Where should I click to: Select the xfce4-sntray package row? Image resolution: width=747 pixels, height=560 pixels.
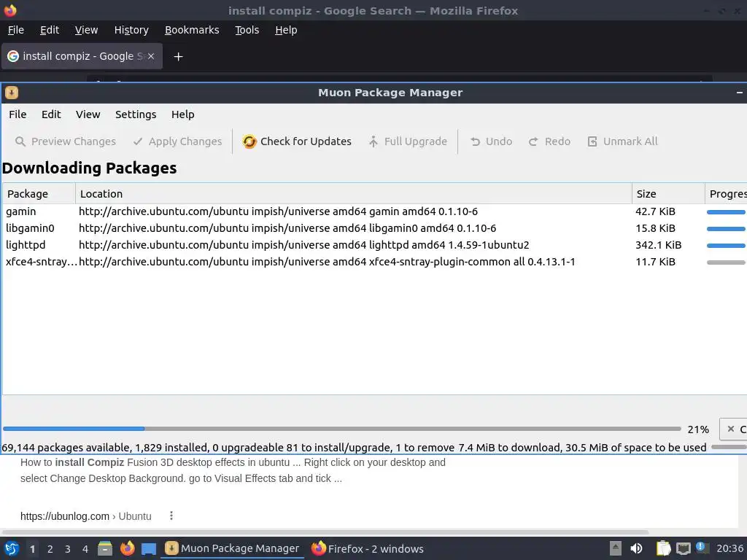(x=374, y=262)
